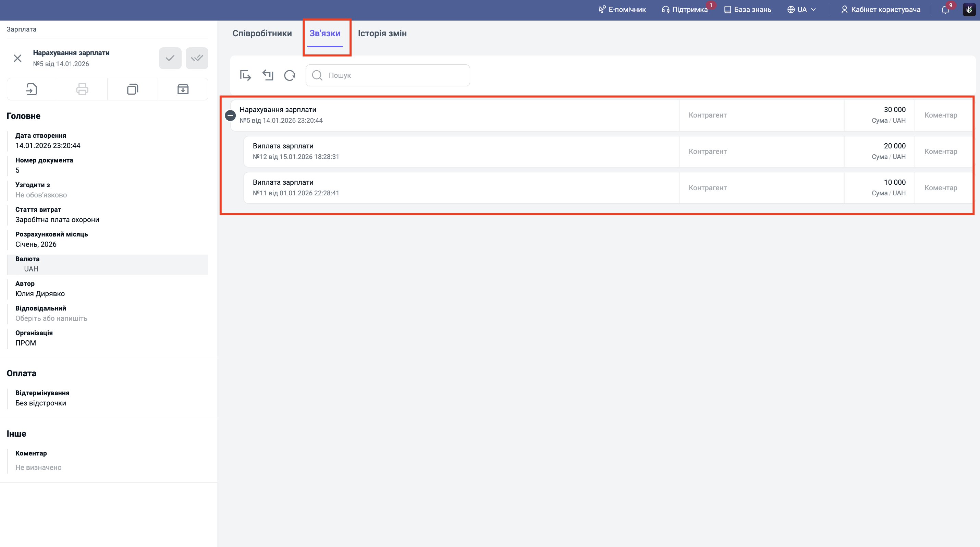Viewport: 980px width, 547px height.
Task: Click the outgoing link arrow toolbar icon
Action: 245,75
